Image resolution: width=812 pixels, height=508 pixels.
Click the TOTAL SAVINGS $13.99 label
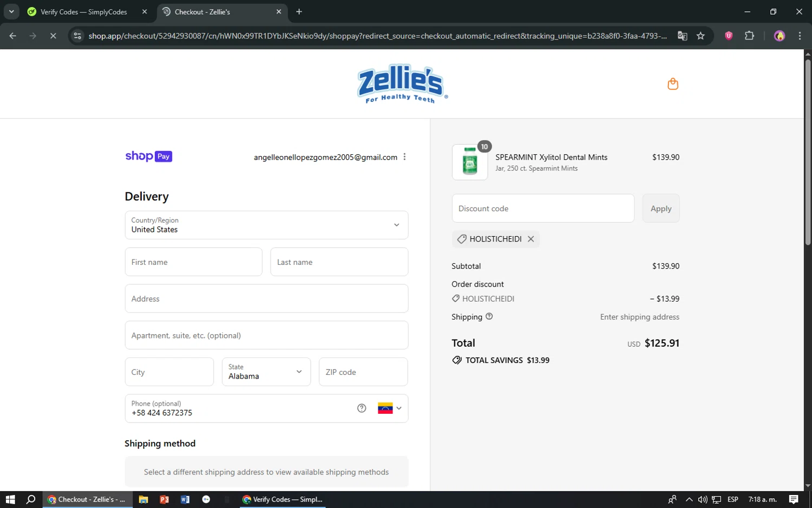tap(507, 360)
